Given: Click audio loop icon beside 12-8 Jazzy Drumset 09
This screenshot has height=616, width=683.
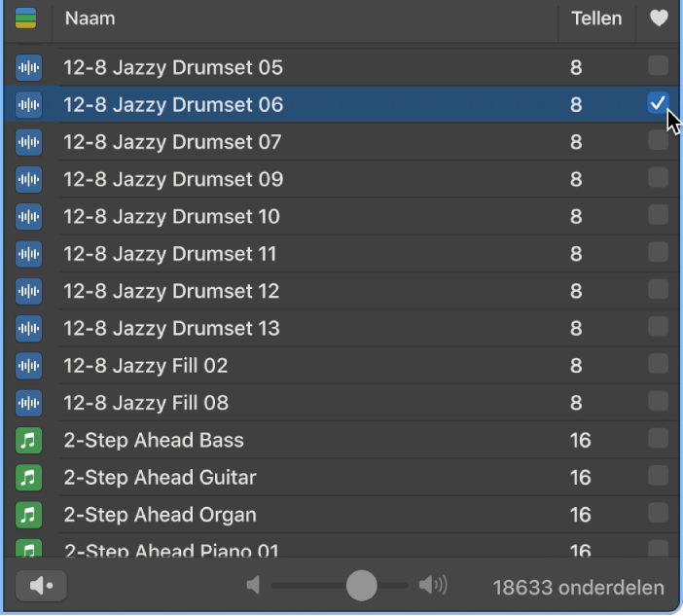Looking at the screenshot, I should pos(29,179).
